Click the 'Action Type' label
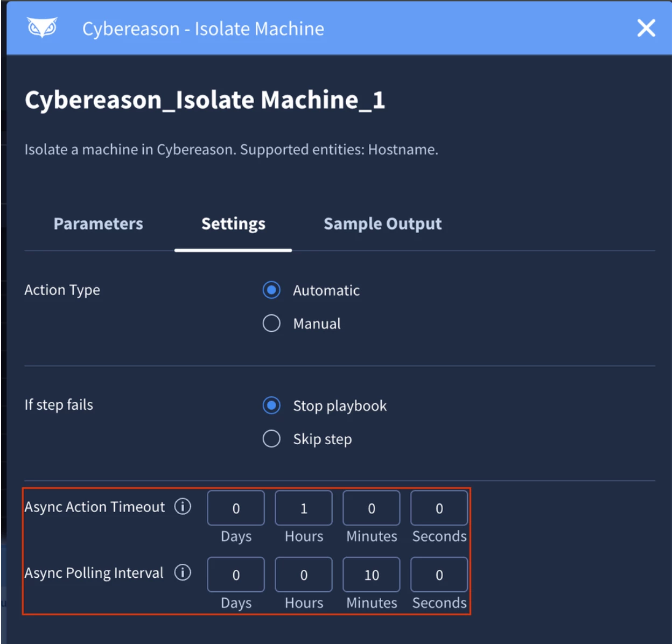Screen dimensions: 672x644 pyautogui.click(x=62, y=290)
